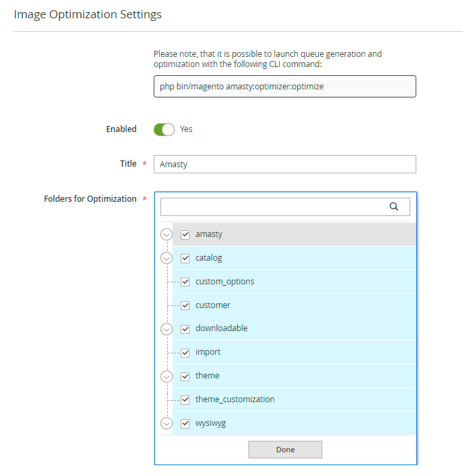Uncheck the downloadable folder checkbox

click(185, 329)
